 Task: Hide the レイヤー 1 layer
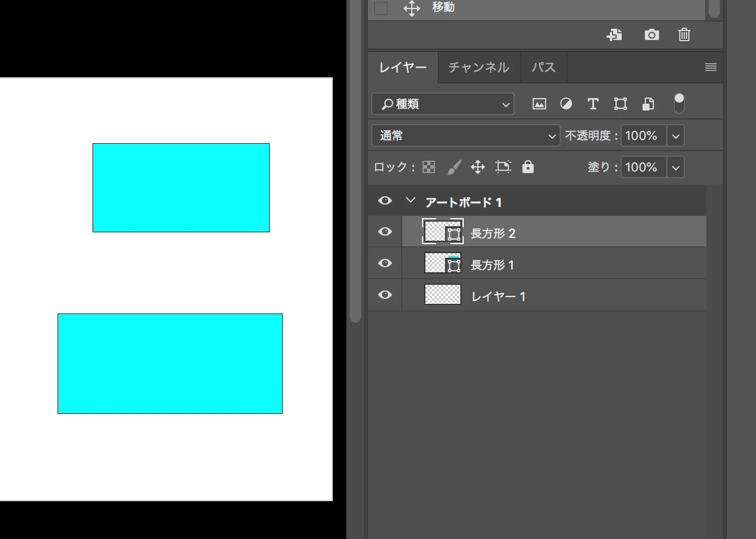(385, 295)
